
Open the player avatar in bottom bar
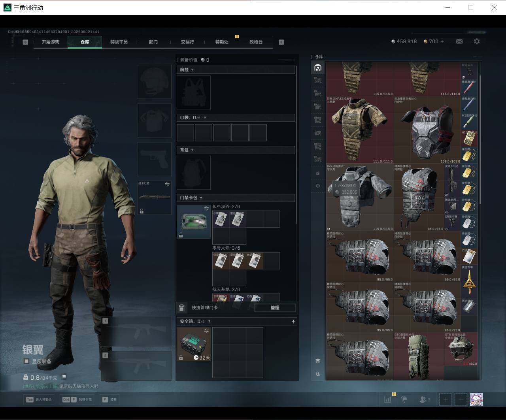(476, 399)
